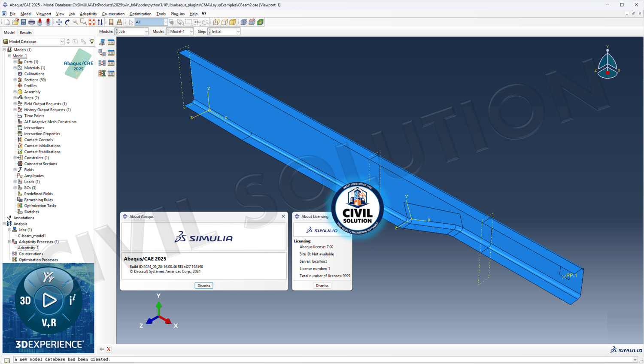Screen dimensions: 644x364
Task: Dismiss the About Abaqus dialog
Action: pyautogui.click(x=204, y=286)
